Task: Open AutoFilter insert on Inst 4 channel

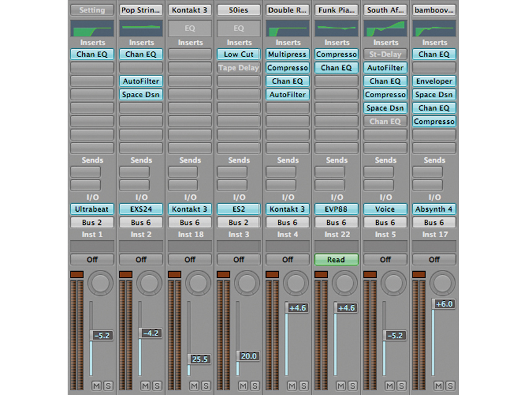Action: pyautogui.click(x=288, y=95)
